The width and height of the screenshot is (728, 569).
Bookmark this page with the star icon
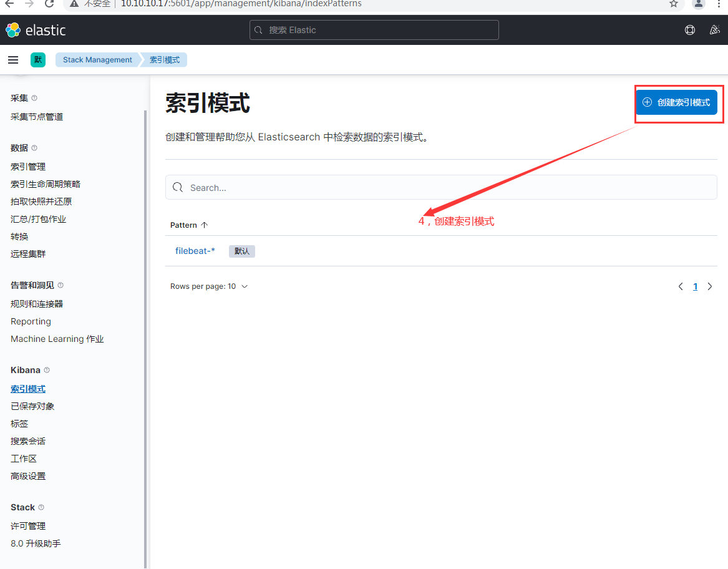[x=674, y=4]
